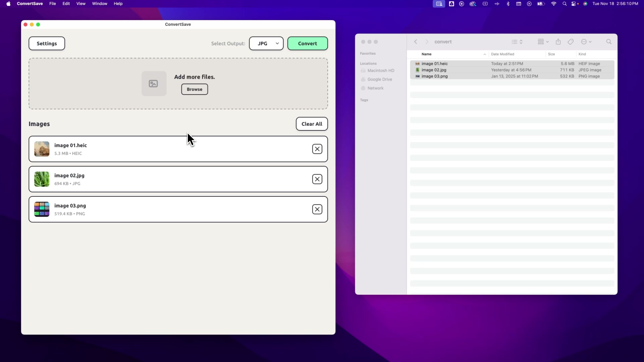This screenshot has height=362, width=644.
Task: Open the Edit menu
Action: coord(66,4)
